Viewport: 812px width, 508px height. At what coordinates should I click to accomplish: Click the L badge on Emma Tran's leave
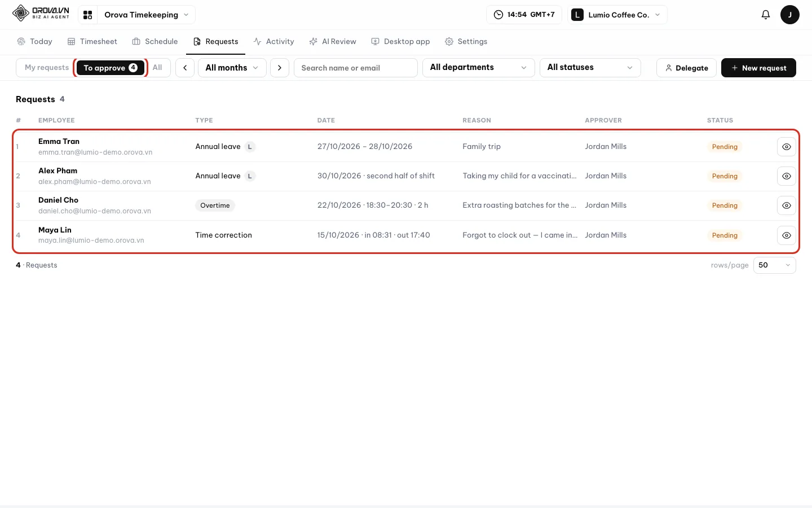[250, 147]
